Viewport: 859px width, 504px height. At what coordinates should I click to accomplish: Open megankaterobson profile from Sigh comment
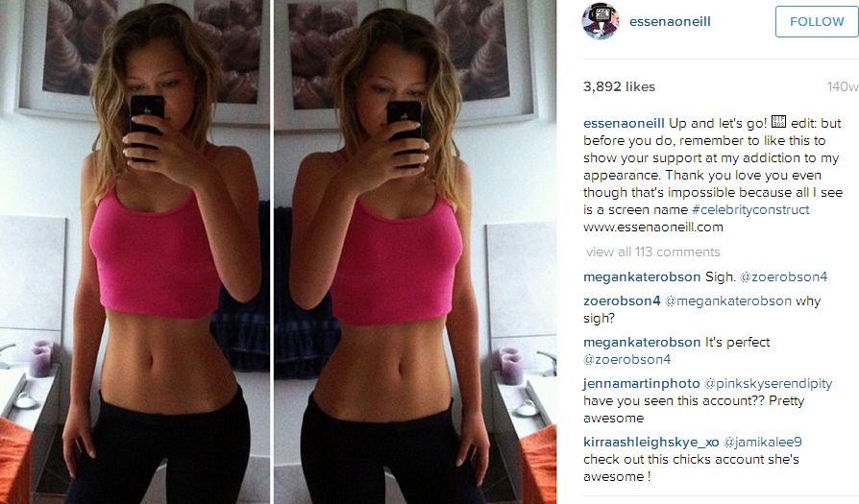[x=642, y=276]
